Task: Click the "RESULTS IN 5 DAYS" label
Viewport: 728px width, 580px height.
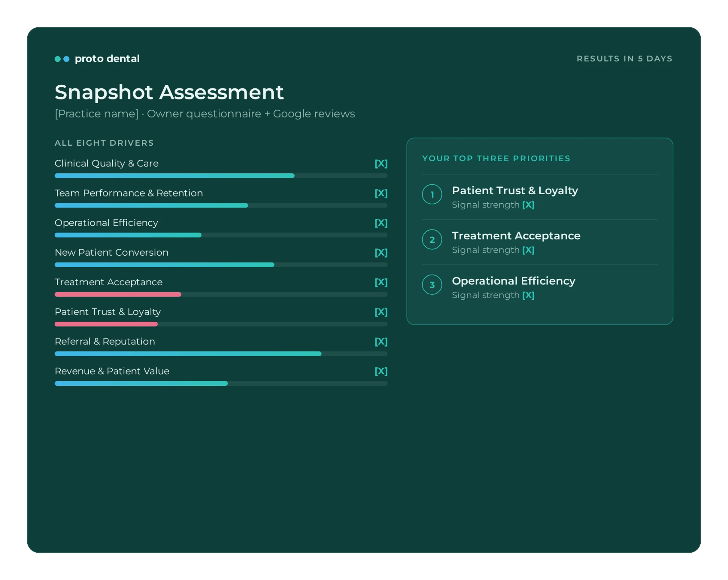Action: coord(624,59)
